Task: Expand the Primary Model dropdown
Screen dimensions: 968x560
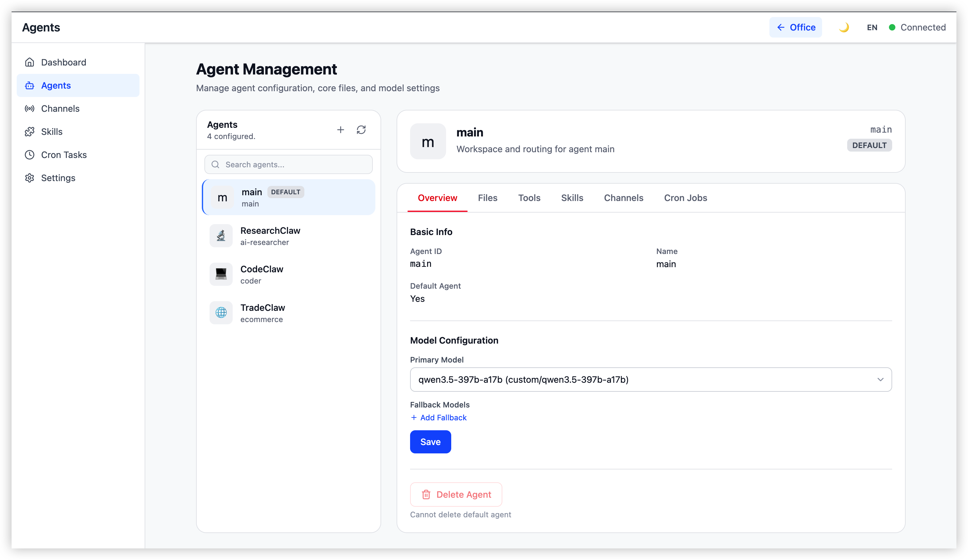Action: tap(651, 380)
